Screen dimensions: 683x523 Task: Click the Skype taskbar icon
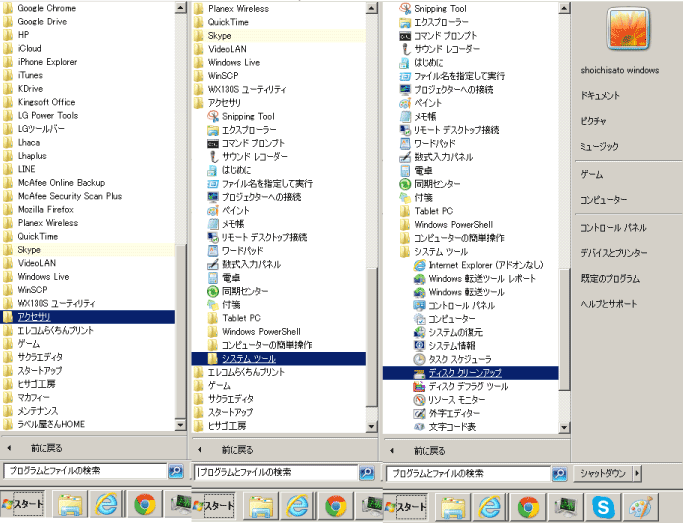pyautogui.click(x=603, y=506)
